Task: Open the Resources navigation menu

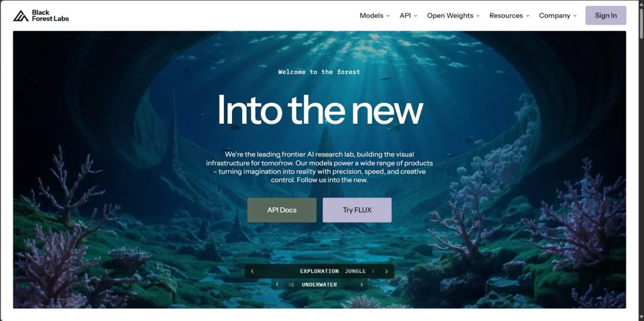Action: point(509,16)
